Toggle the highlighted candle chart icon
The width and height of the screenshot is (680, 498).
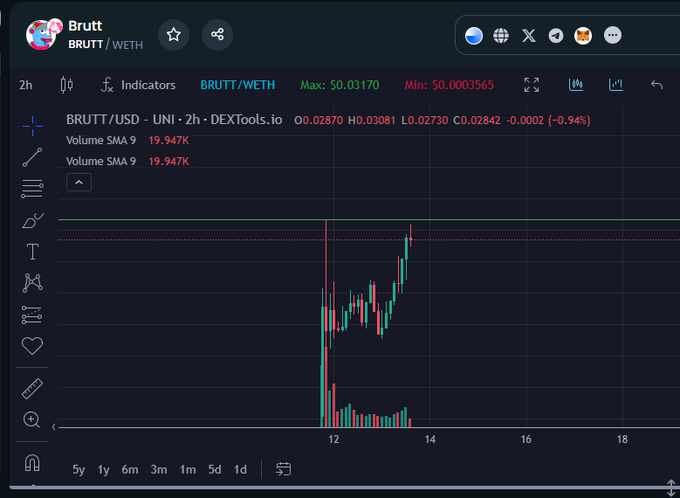click(x=575, y=85)
